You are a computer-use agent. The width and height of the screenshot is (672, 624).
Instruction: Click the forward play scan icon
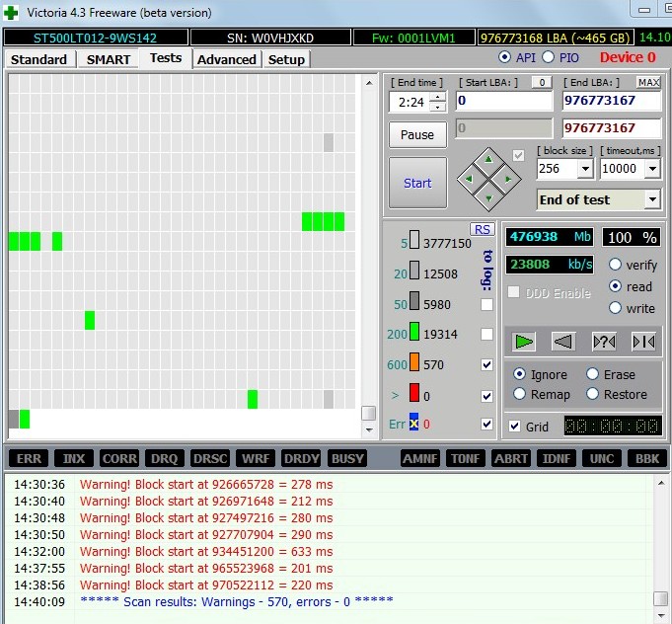coord(524,342)
